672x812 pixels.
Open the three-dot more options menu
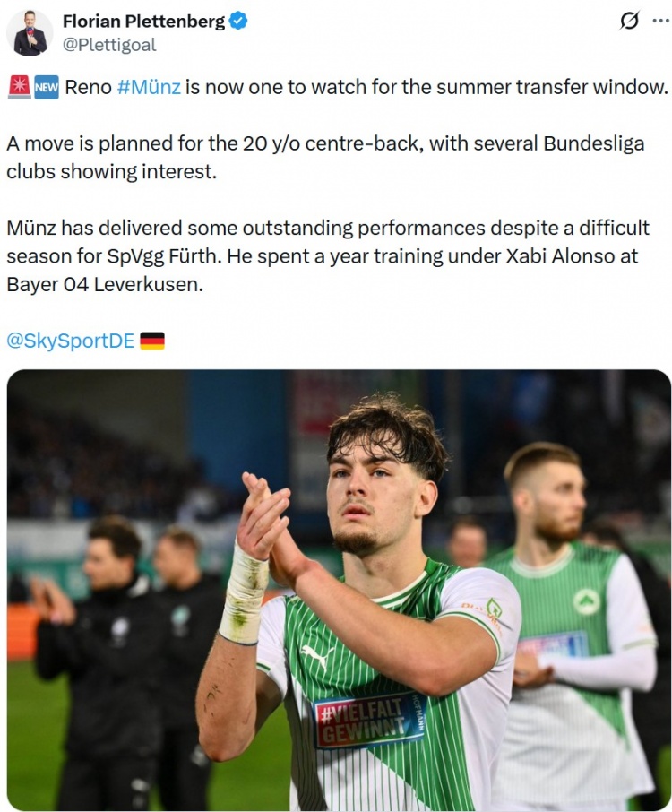click(660, 22)
